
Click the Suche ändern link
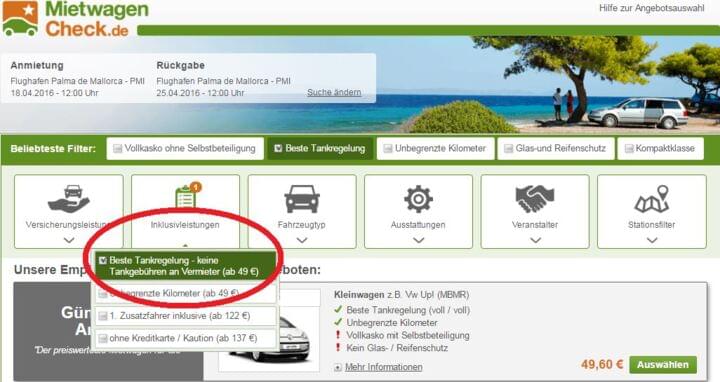(x=334, y=92)
